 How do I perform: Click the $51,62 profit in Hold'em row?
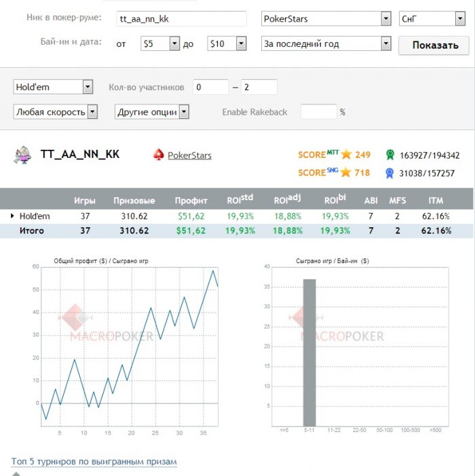191,216
